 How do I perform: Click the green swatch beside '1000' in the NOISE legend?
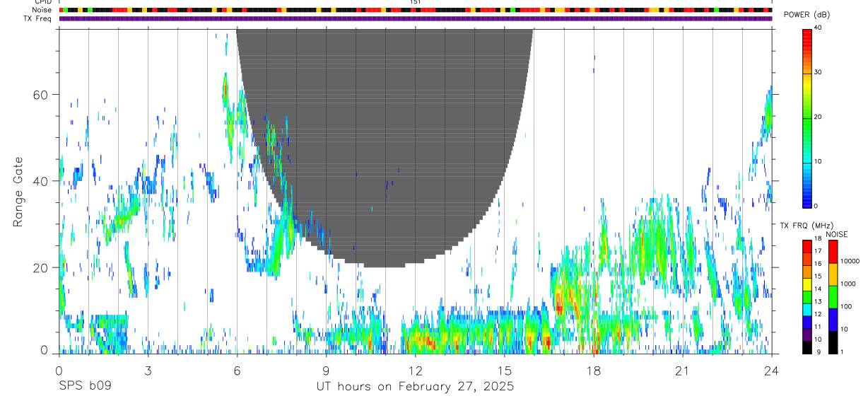click(x=833, y=296)
